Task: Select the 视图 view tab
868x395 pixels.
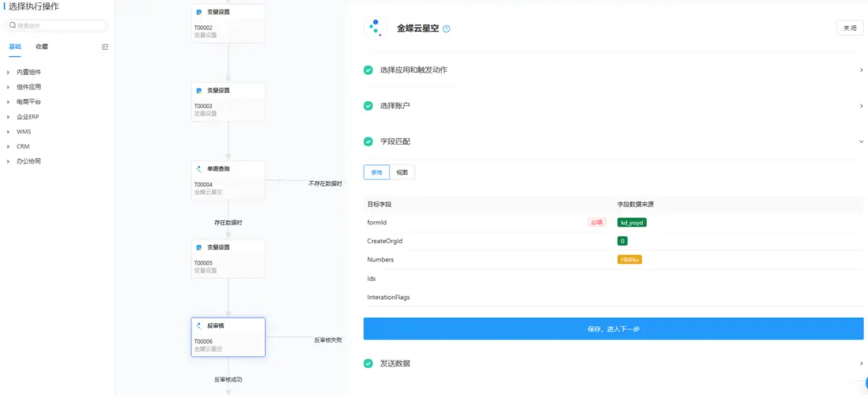Action: pyautogui.click(x=402, y=172)
